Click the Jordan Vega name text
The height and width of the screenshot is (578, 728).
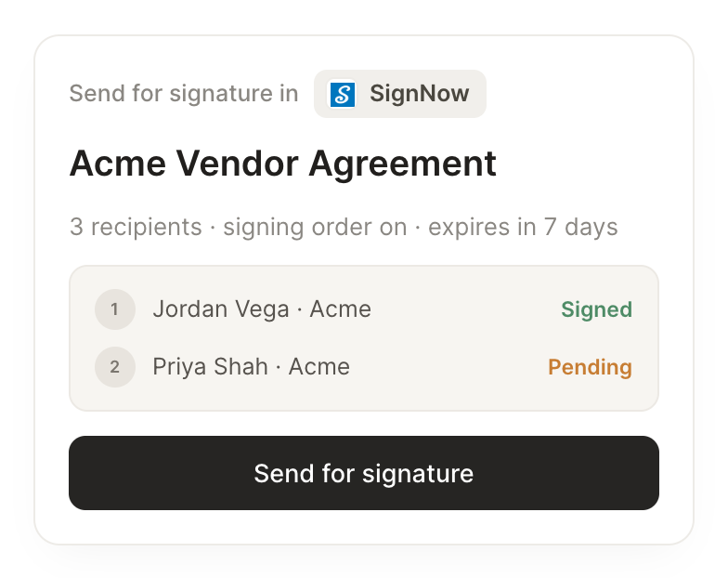coord(221,309)
